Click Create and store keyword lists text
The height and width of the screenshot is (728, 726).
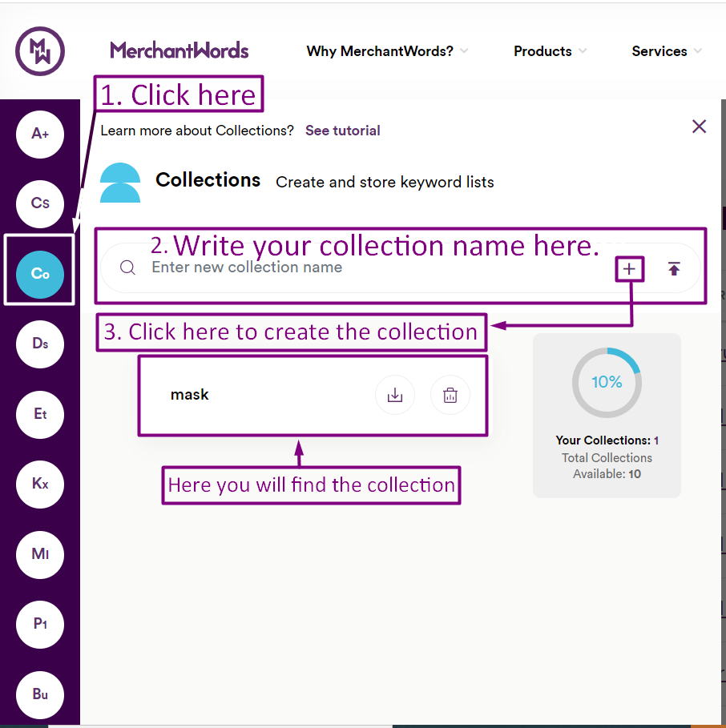(x=385, y=182)
